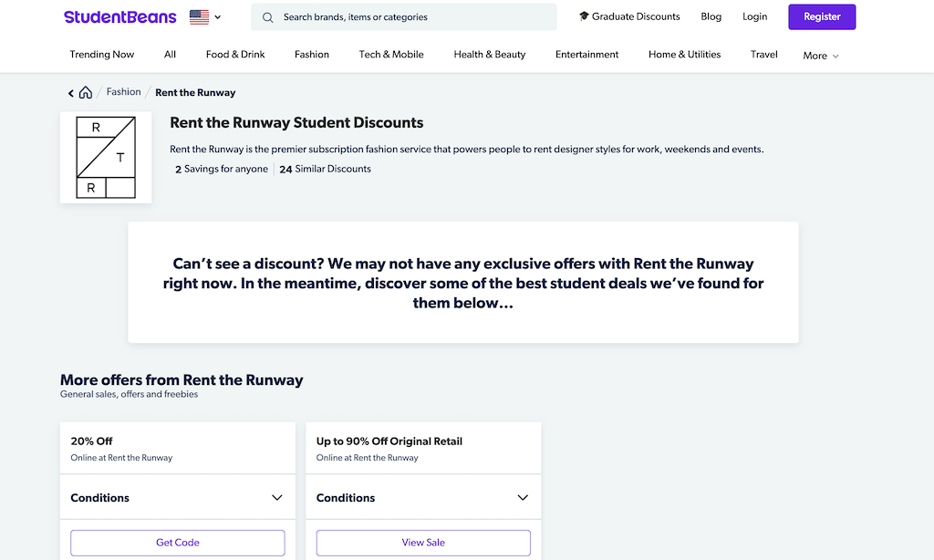The image size is (934, 560).
Task: Click the search magnifier icon
Action: [267, 18]
